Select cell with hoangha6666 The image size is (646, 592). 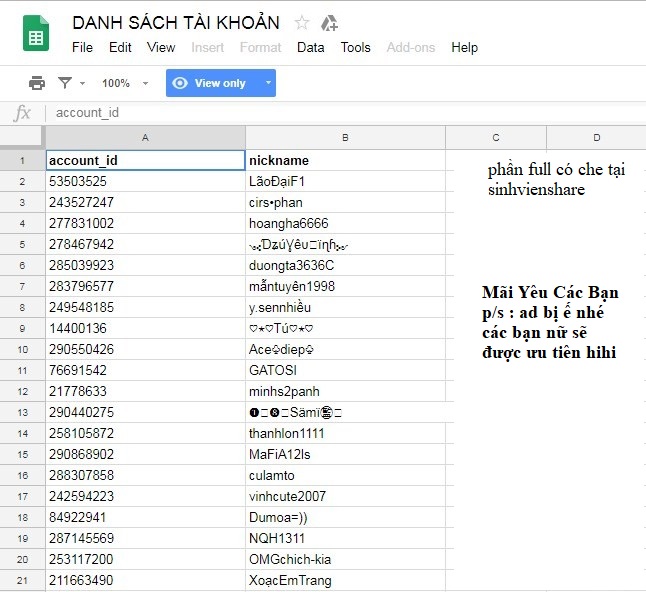[345, 223]
